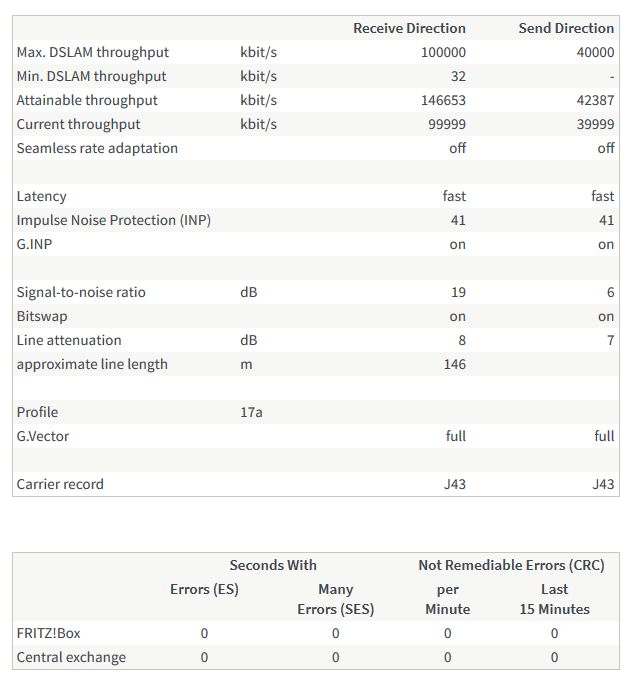Click the Carrier record row label
This screenshot has width=630, height=678.
60,484
